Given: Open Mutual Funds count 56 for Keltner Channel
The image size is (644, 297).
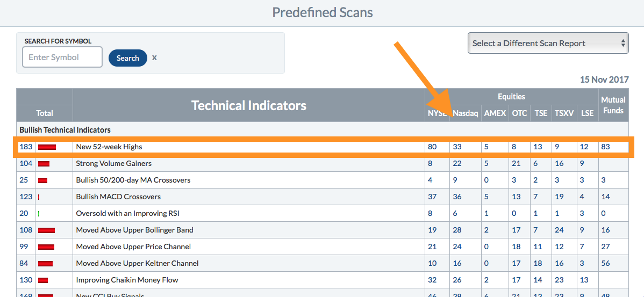Looking at the screenshot, I should [606, 263].
